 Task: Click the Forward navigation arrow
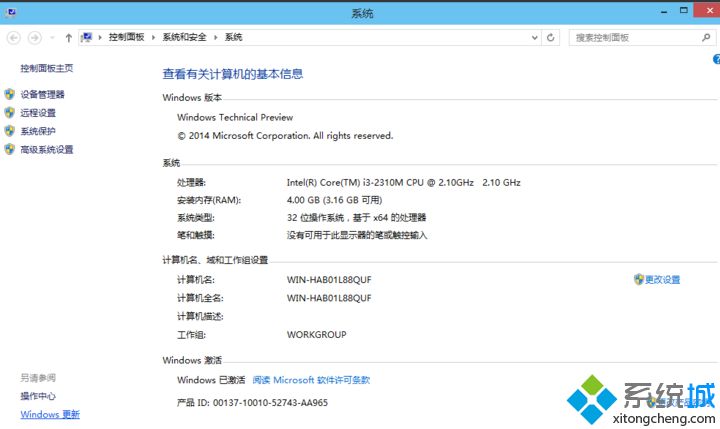tap(35, 38)
